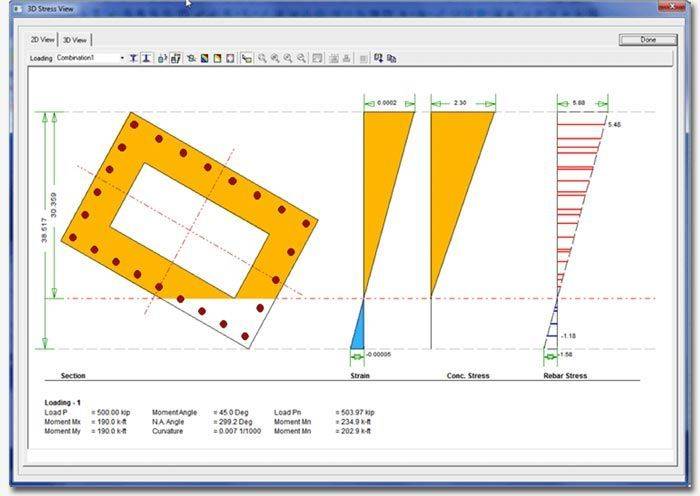700x496 pixels.
Task: Toggle the highlighted icon left of the magnifiers
Action: click(x=245, y=58)
